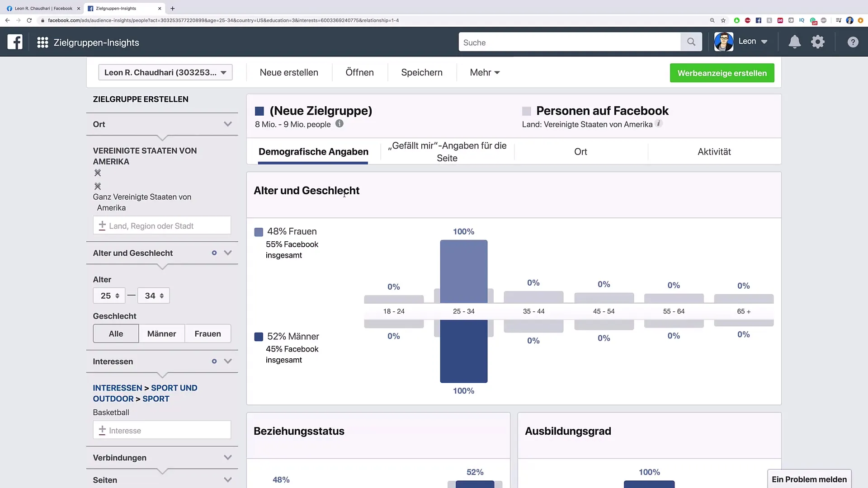Click the red YAD extension icon
Viewport: 868px width, 488px height.
pyautogui.click(x=748, y=20)
